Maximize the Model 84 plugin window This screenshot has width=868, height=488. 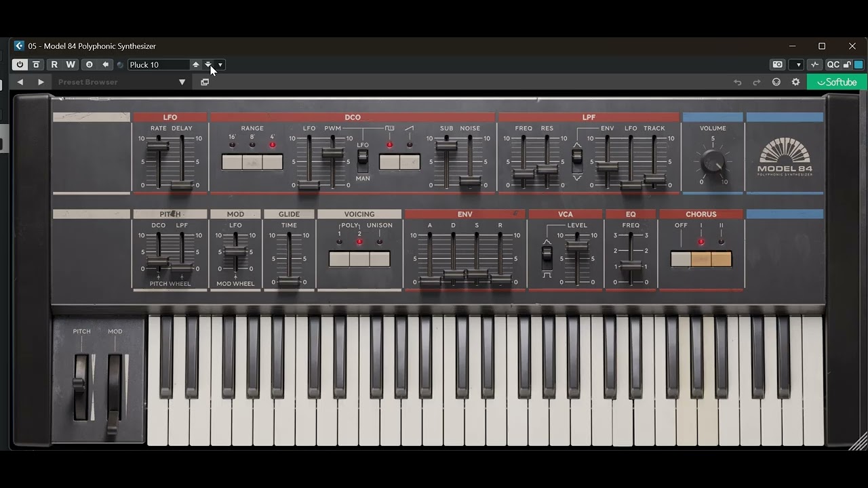pos(822,46)
